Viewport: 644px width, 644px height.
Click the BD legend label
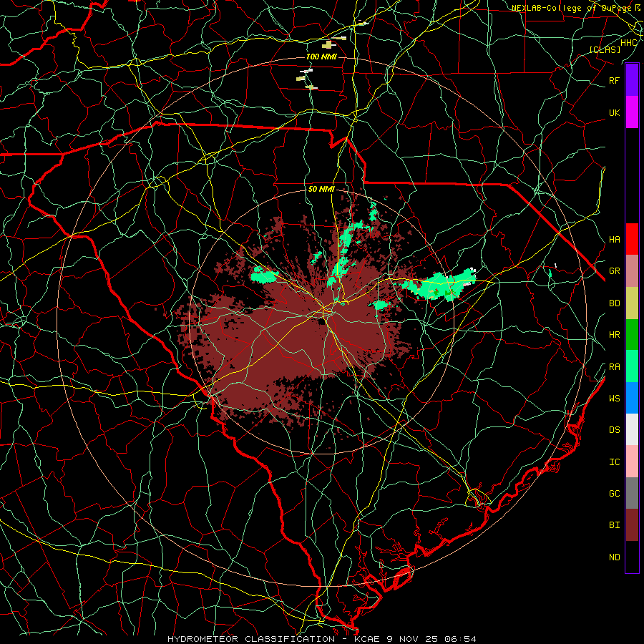click(614, 303)
